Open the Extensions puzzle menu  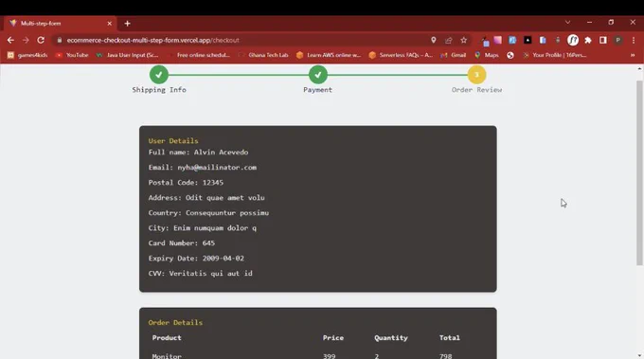(588, 40)
